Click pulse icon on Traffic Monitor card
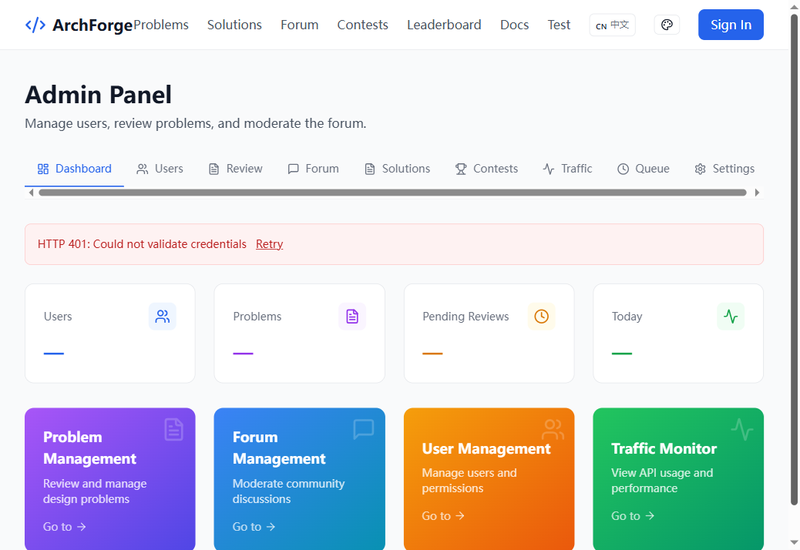This screenshot has height=550, width=800. click(742, 430)
